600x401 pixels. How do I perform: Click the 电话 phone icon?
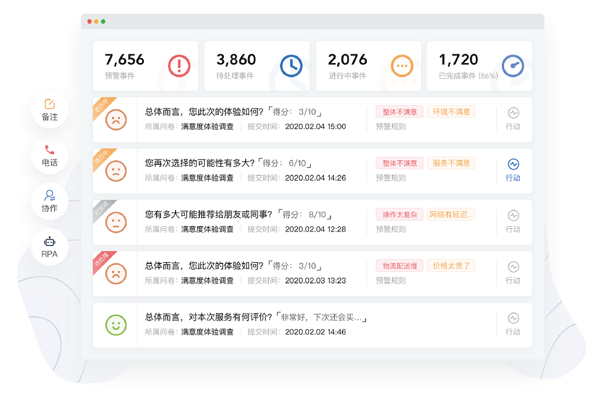pyautogui.click(x=50, y=150)
